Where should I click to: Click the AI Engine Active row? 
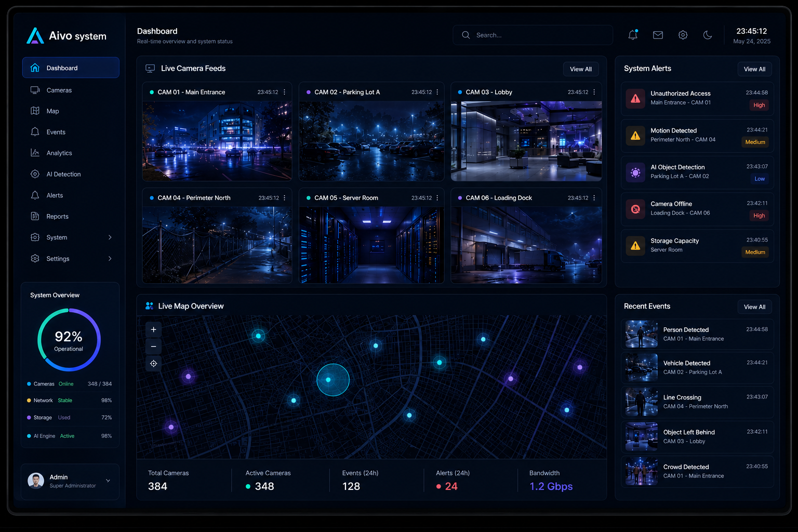(x=70, y=436)
